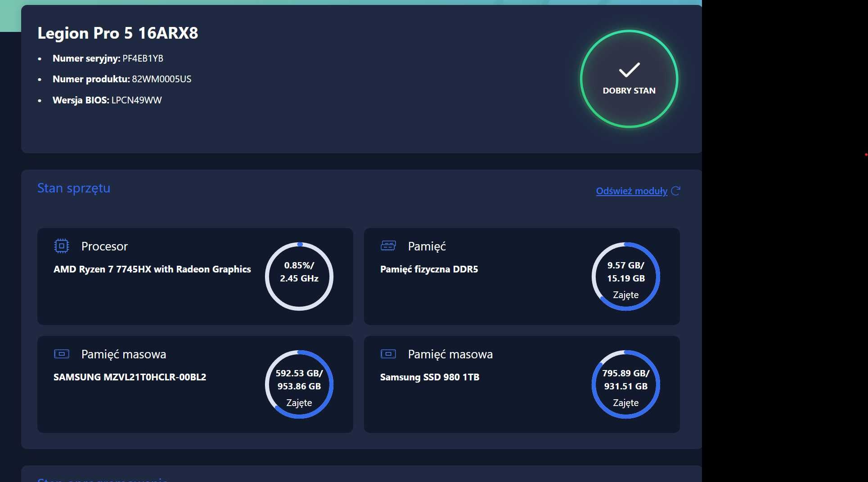Select the storage gauge 795.89 GB/931.51 GB

pyautogui.click(x=626, y=384)
